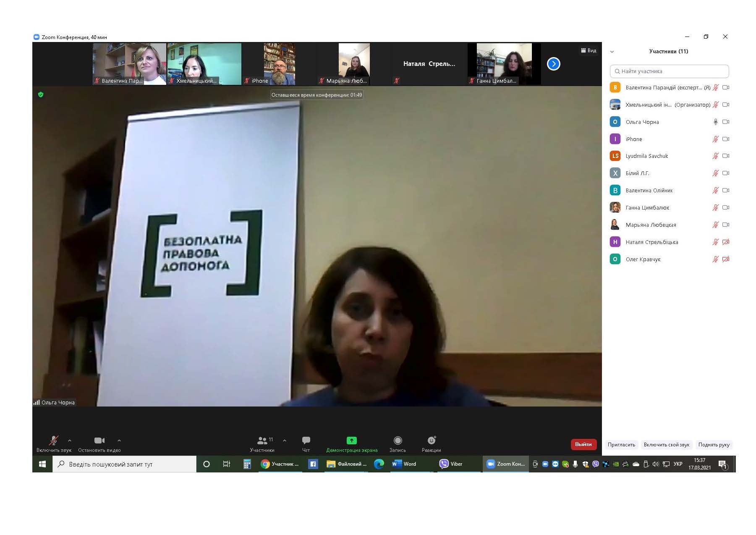Toggle the camera icon in Lyudmila Savchuk row
This screenshot has height=535, width=756.
726,156
